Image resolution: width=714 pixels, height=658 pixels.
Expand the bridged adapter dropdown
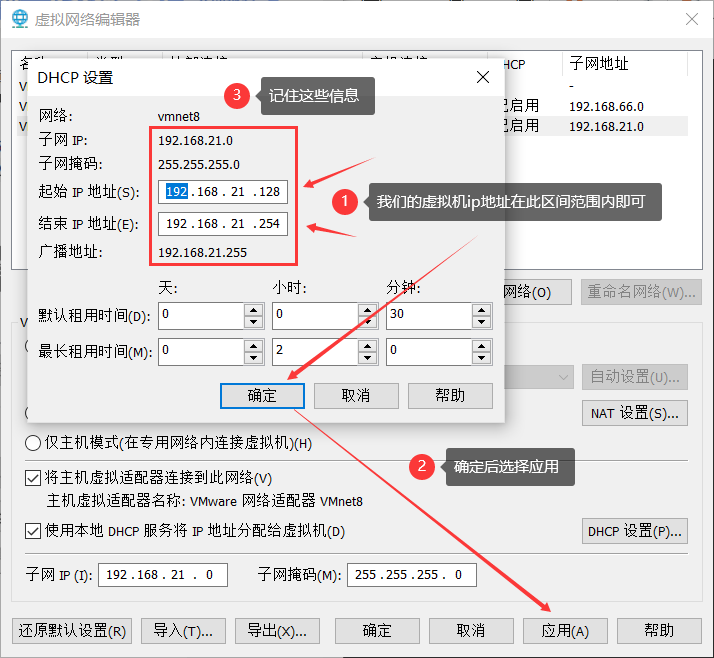click(x=563, y=377)
